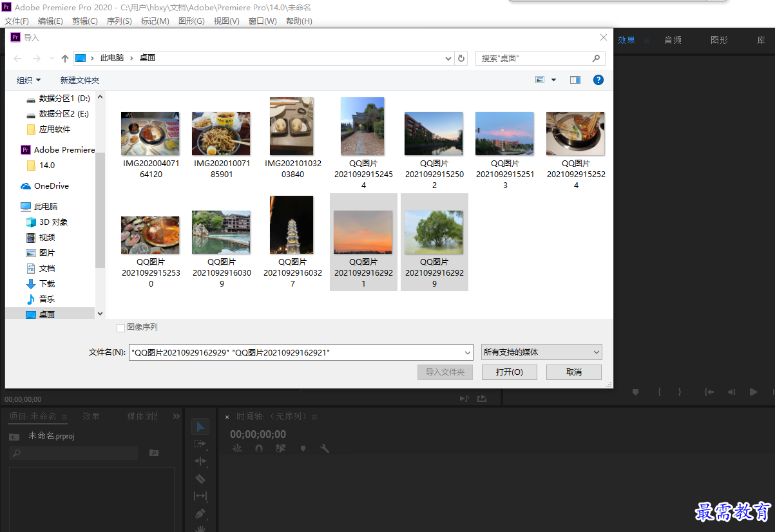Image resolution: width=775 pixels, height=532 pixels.
Task: Select the Ripple Edit tool
Action: pyautogui.click(x=200, y=461)
